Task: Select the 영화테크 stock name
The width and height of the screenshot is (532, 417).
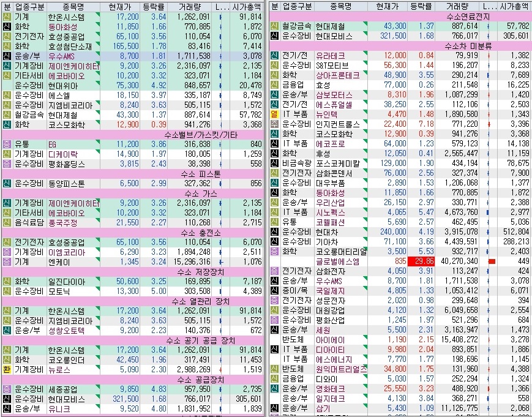Action: (331, 389)
